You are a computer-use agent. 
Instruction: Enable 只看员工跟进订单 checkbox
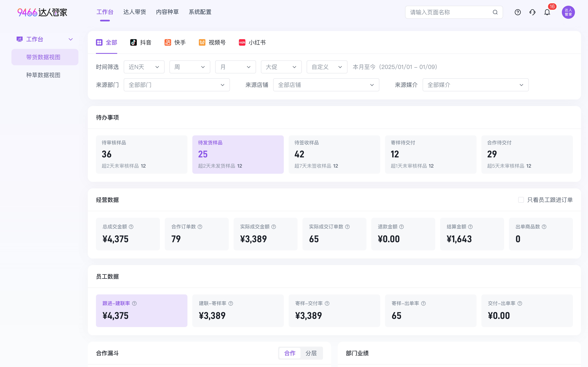pyautogui.click(x=521, y=200)
